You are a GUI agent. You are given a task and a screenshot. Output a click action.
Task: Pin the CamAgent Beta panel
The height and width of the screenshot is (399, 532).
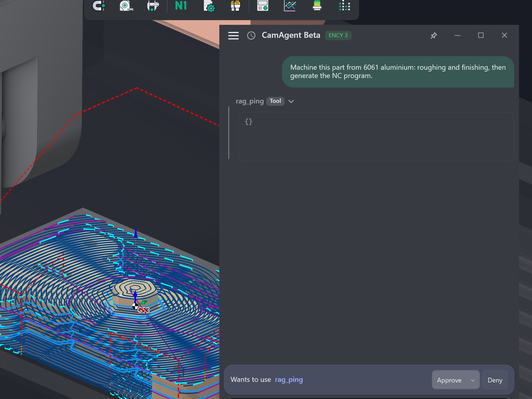pos(434,35)
